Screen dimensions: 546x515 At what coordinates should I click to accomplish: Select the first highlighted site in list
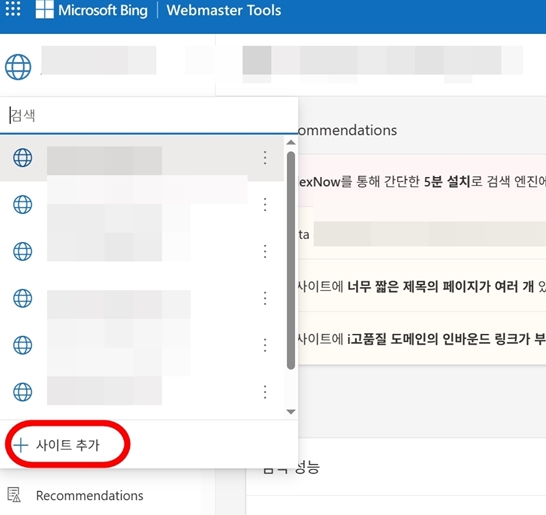point(142,158)
